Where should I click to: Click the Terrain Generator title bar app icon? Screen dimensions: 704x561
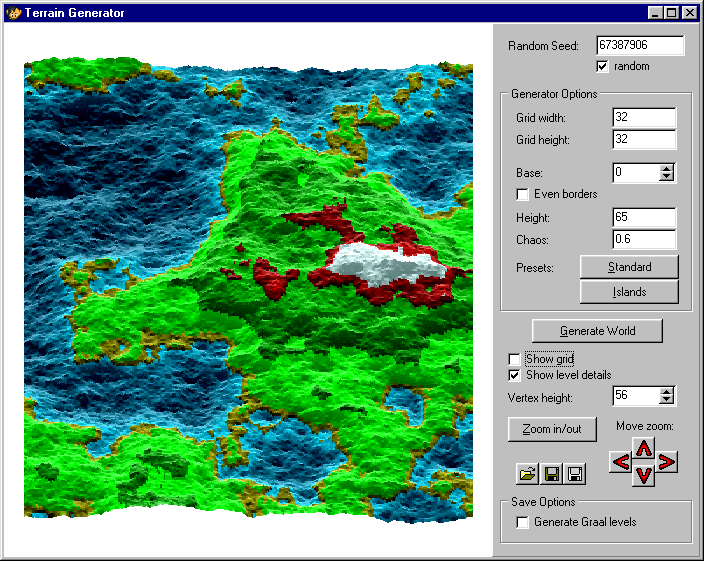13,13
